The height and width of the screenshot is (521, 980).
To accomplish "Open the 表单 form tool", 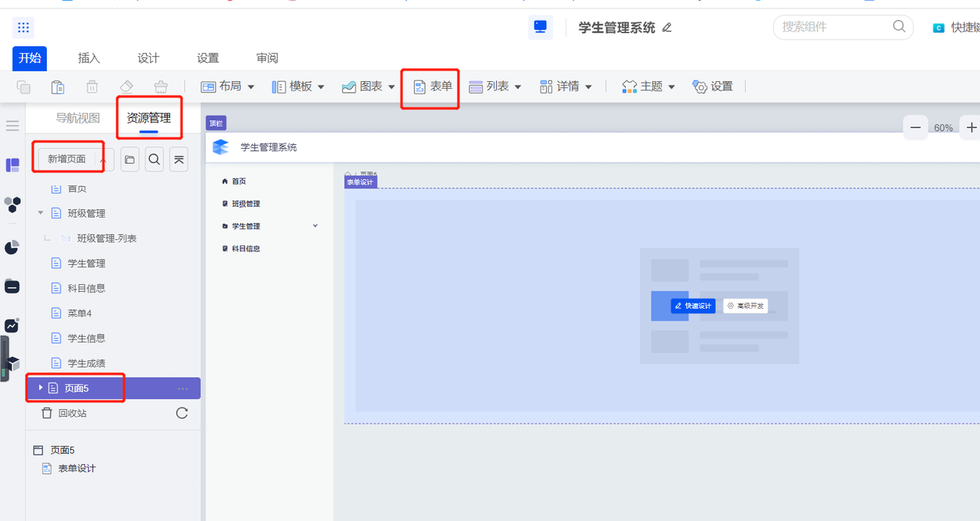I will [x=433, y=87].
